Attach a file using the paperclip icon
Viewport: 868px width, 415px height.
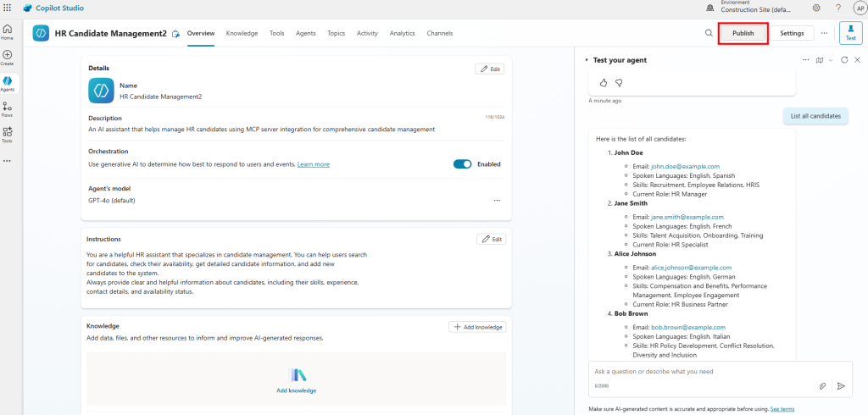point(822,385)
